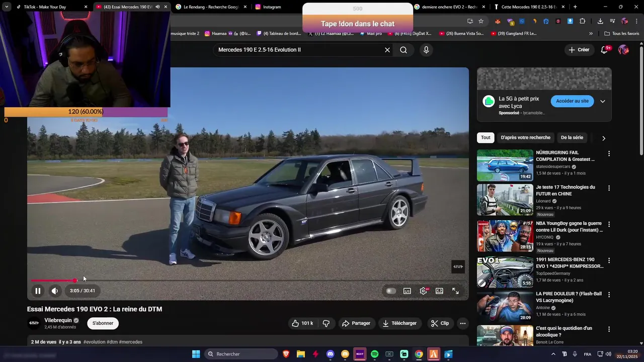Open the tab search dropdown arrow
This screenshot has height=362, width=644.
coord(6,7)
